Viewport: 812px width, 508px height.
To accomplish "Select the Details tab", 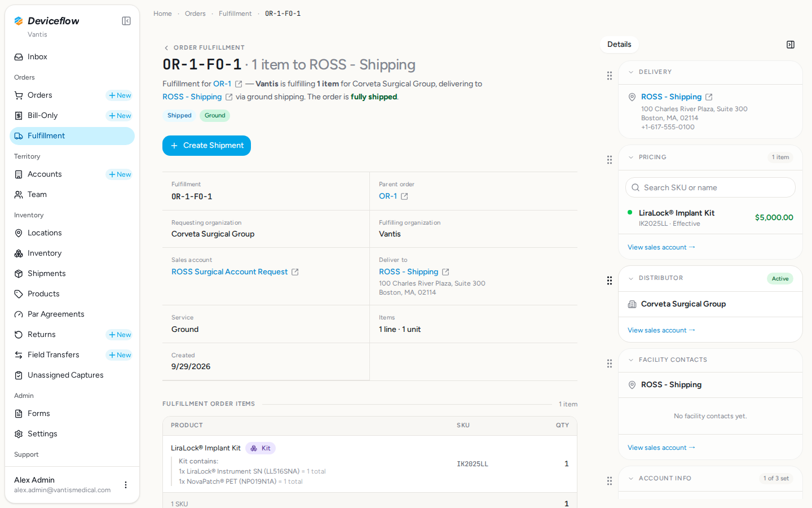I will click(x=619, y=45).
